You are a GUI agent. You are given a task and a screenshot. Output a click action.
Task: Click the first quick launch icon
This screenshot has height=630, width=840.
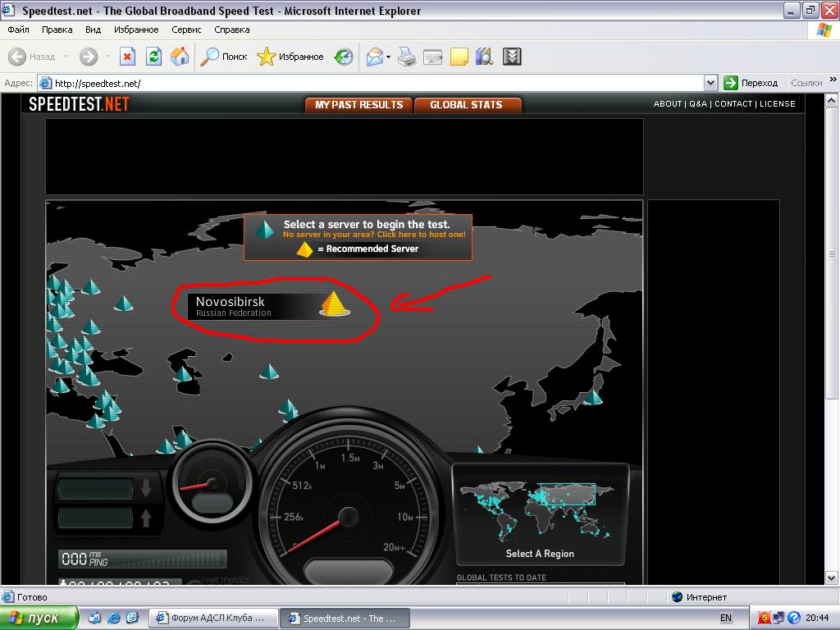pyautogui.click(x=95, y=619)
